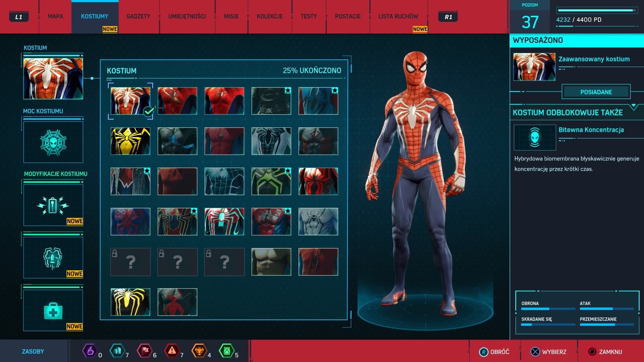Viewport: 644px width, 362px height.
Task: Select the red X spider suit in last row
Action: pos(177,302)
